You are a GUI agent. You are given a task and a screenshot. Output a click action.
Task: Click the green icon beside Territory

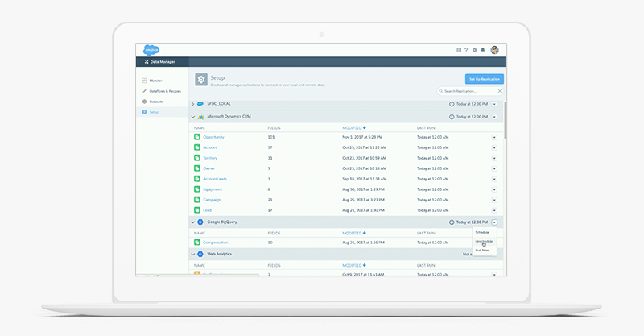(x=197, y=158)
